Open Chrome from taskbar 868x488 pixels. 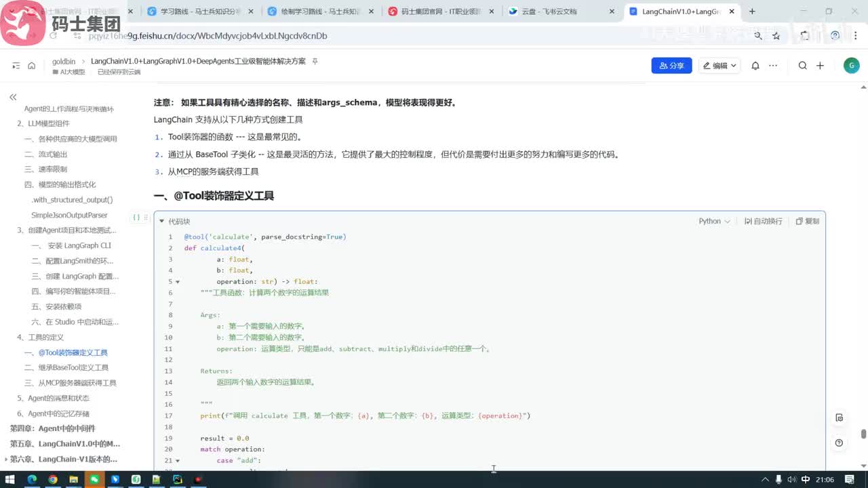[53, 480]
